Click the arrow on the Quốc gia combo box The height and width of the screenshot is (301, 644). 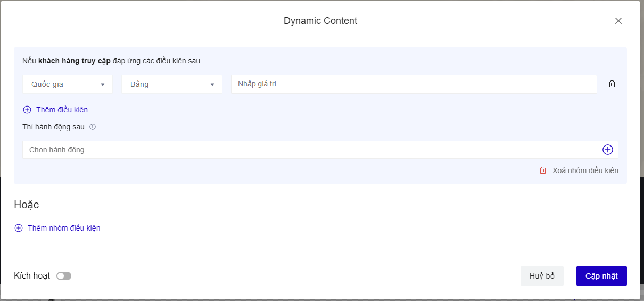point(103,85)
